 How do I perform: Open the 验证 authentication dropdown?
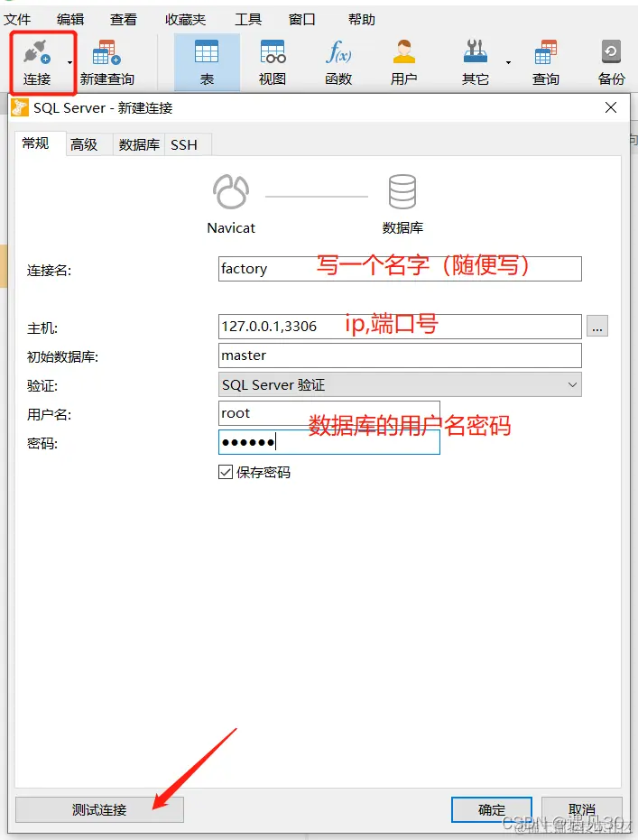pyautogui.click(x=400, y=384)
